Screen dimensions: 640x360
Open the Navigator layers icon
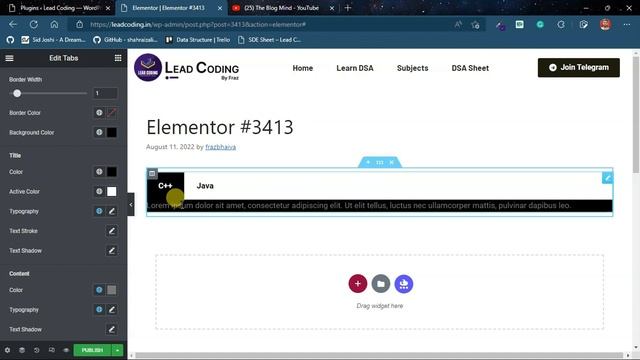pyautogui.click(x=22, y=350)
